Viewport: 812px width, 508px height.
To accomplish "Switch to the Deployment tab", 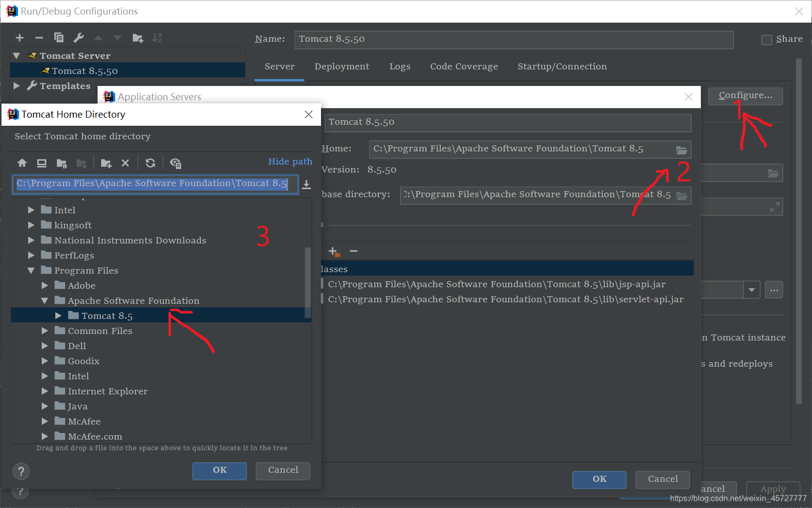I will [x=342, y=66].
